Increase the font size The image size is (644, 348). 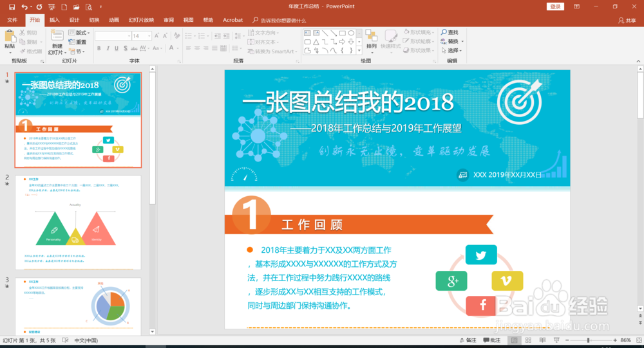156,36
